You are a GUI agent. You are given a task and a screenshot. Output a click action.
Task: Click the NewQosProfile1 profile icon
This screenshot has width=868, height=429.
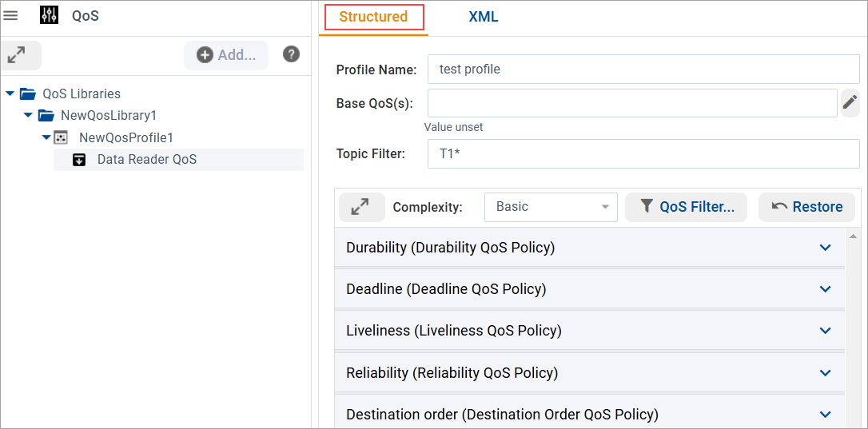coord(60,137)
